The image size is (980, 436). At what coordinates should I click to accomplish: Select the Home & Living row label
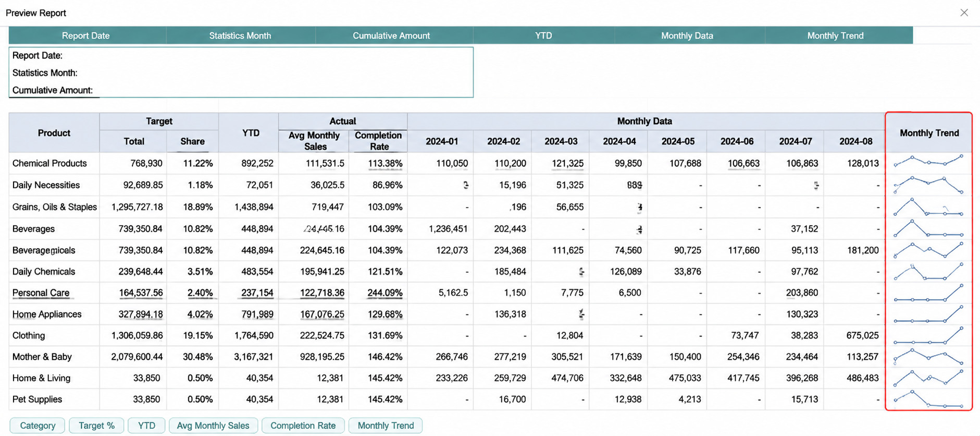click(41, 378)
